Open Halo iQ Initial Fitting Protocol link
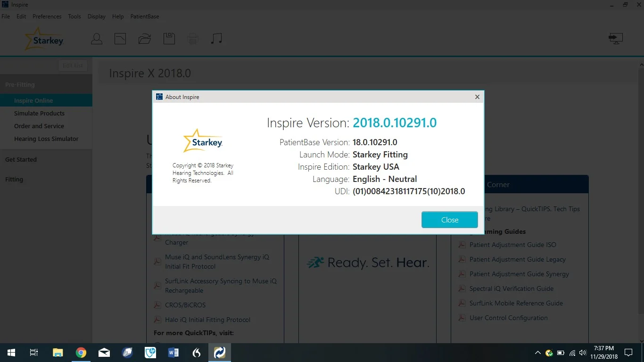 (207, 320)
